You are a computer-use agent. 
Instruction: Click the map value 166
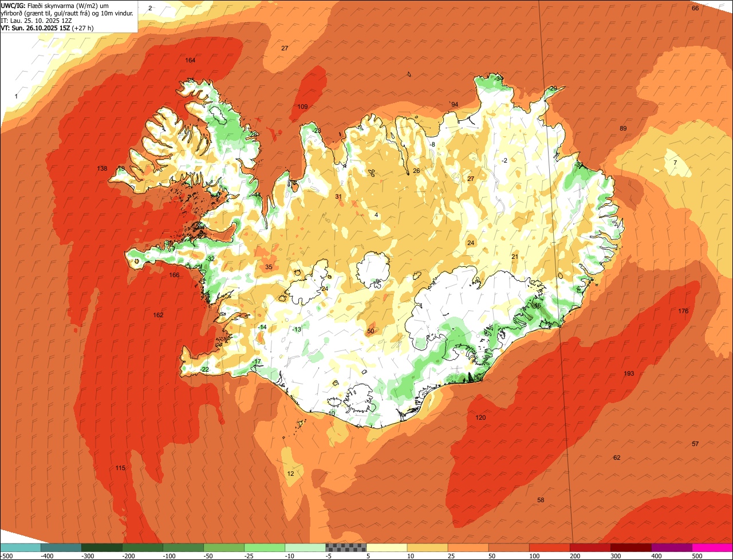coord(174,275)
